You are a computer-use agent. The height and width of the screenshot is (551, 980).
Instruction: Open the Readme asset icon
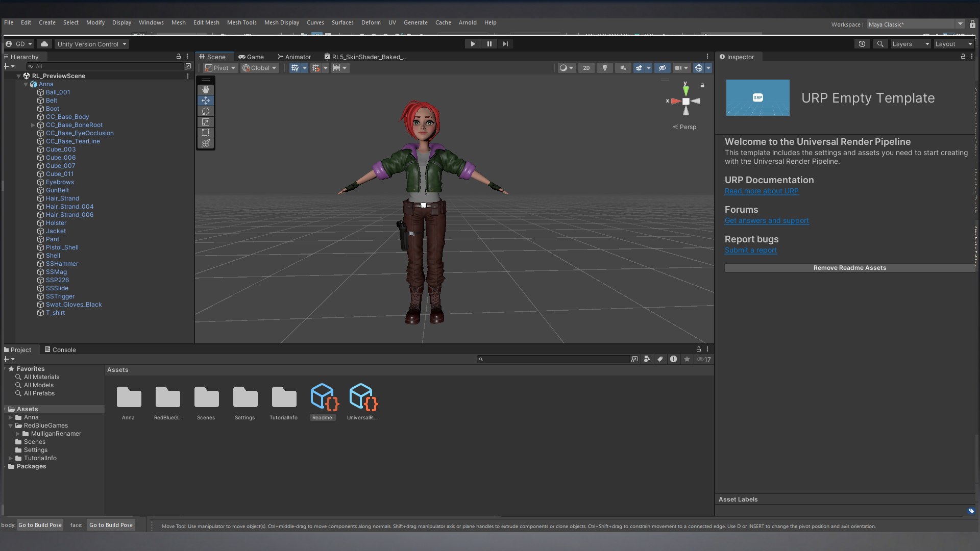point(324,397)
